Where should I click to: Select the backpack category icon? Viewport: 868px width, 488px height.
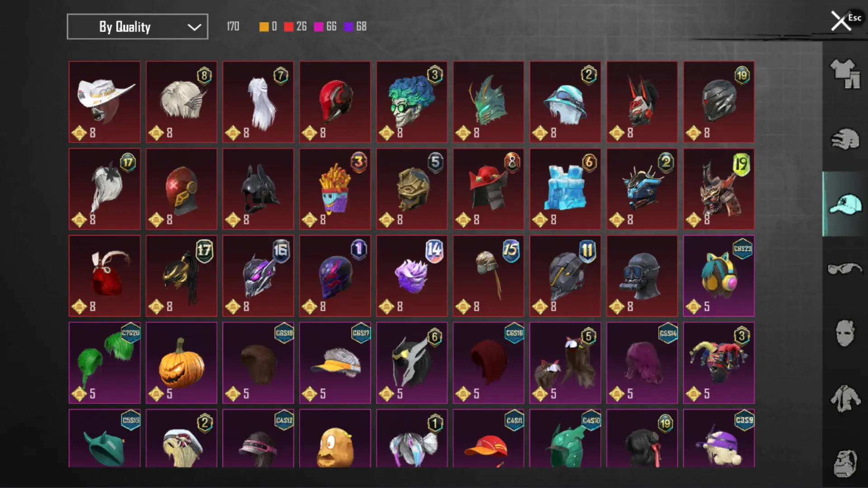(x=845, y=464)
